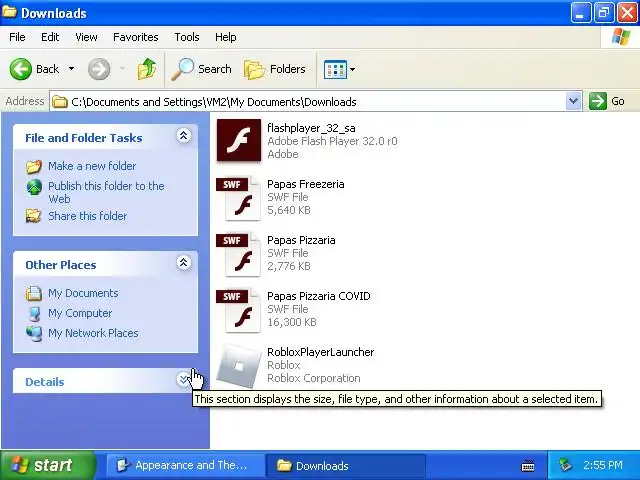
Task: Select the Papas Pizzaria COVID SWF icon
Action: tap(239, 310)
